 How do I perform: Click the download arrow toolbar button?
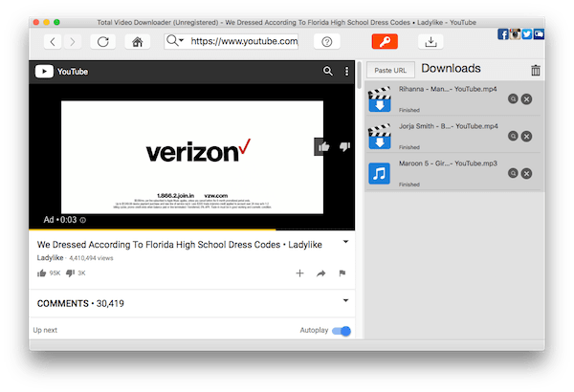coord(431,42)
